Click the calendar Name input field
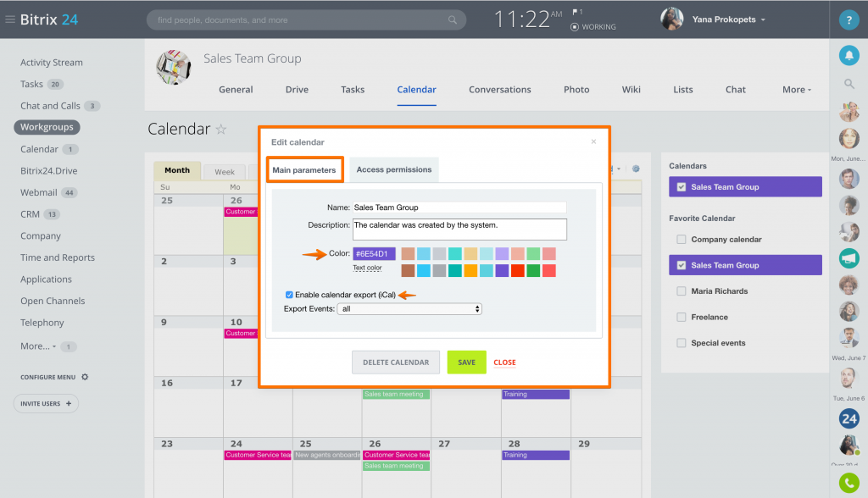The width and height of the screenshot is (868, 498). (x=459, y=207)
